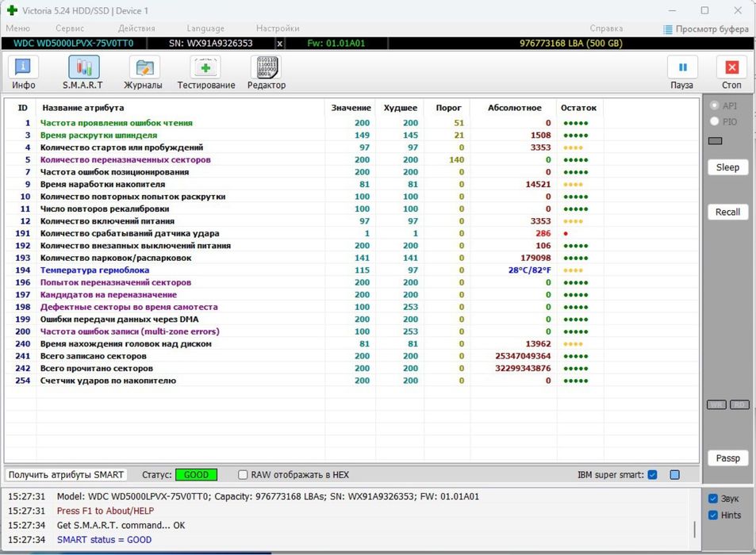Screen dimensions: 756x555
Task: Open the Меню menu
Action: (17, 29)
